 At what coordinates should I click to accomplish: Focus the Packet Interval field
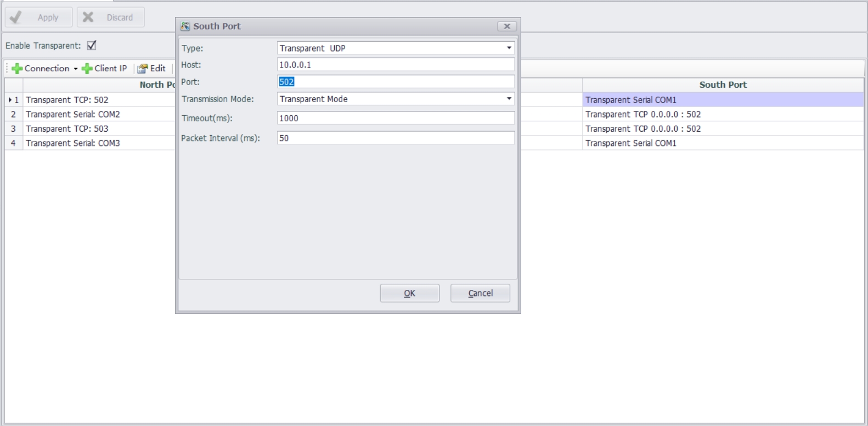[x=395, y=138]
